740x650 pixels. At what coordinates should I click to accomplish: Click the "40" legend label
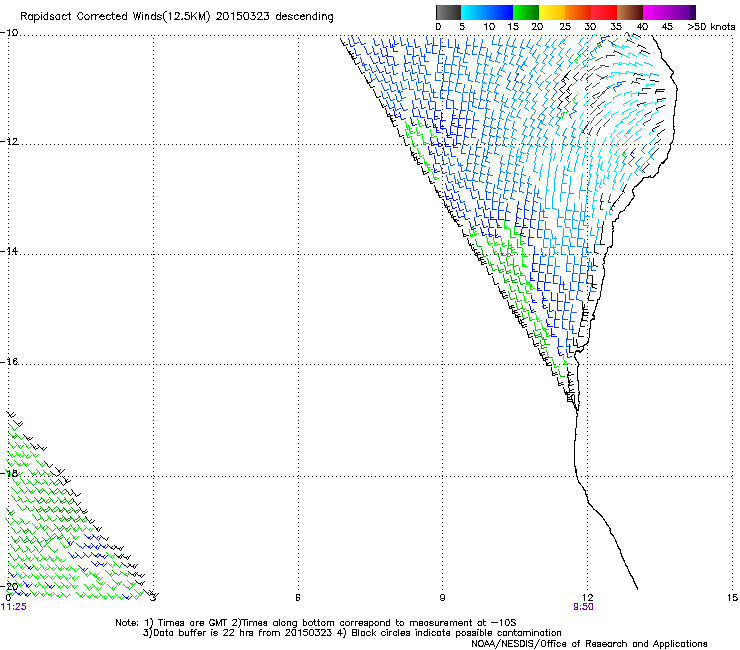coord(642,27)
